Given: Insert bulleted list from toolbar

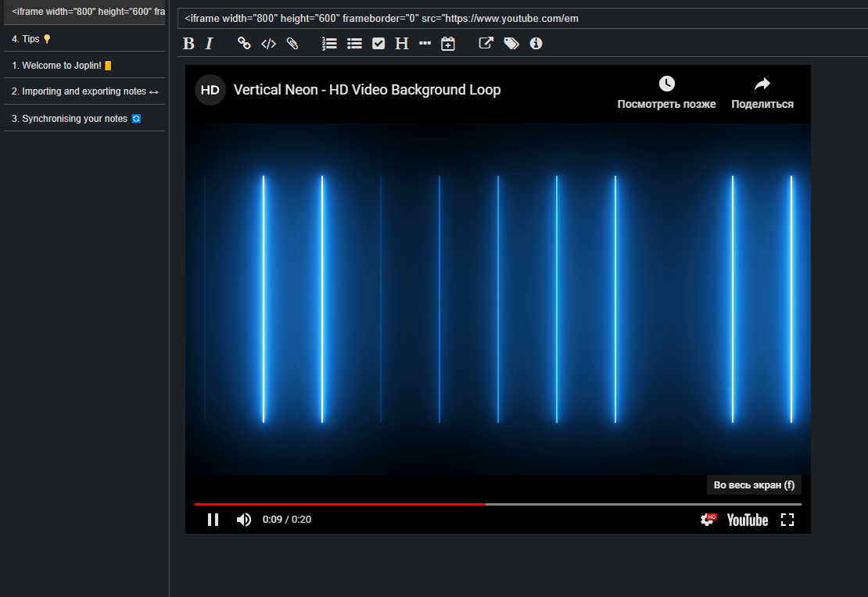Looking at the screenshot, I should (x=354, y=44).
